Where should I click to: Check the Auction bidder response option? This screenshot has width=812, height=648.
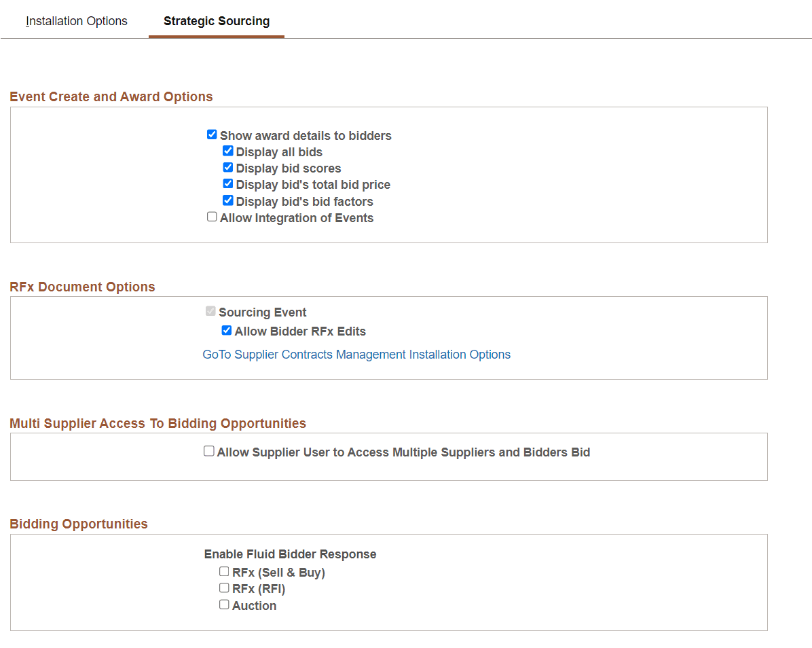point(224,604)
